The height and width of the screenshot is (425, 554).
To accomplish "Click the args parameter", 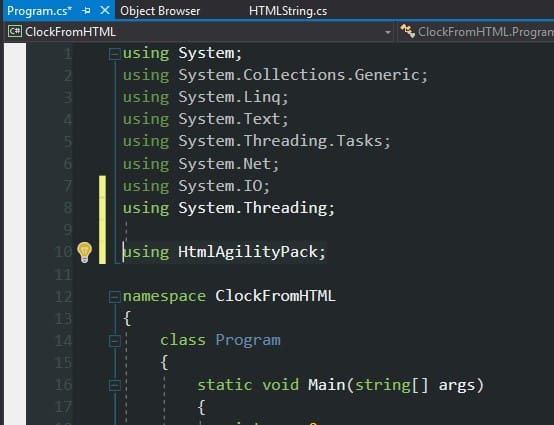I will 456,385.
